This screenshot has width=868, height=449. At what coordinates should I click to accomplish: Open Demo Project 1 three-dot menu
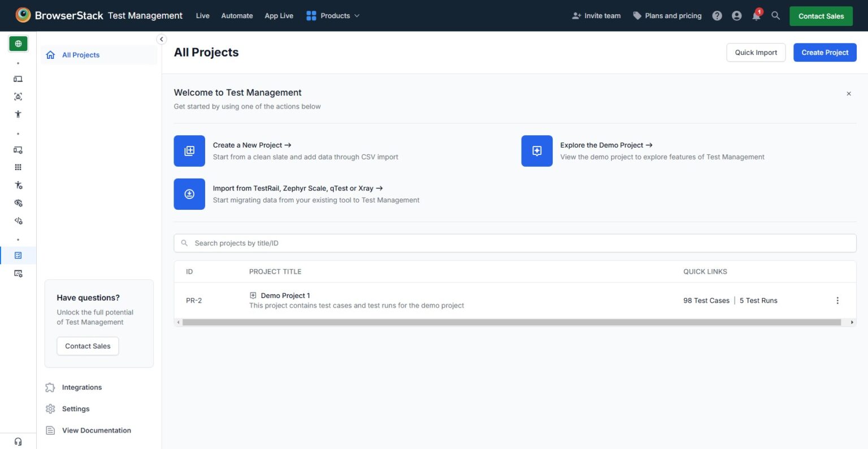pyautogui.click(x=837, y=300)
